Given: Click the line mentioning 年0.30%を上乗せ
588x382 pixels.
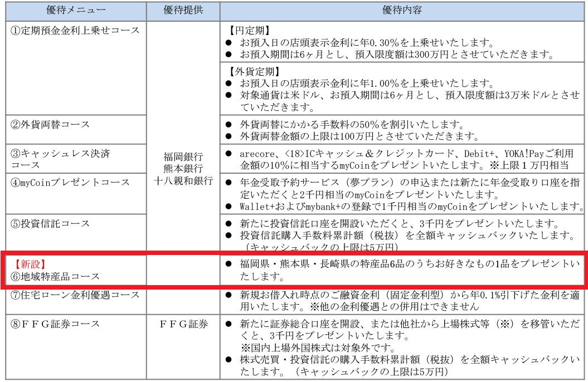Looking at the screenshot, I should pyautogui.click(x=367, y=42).
